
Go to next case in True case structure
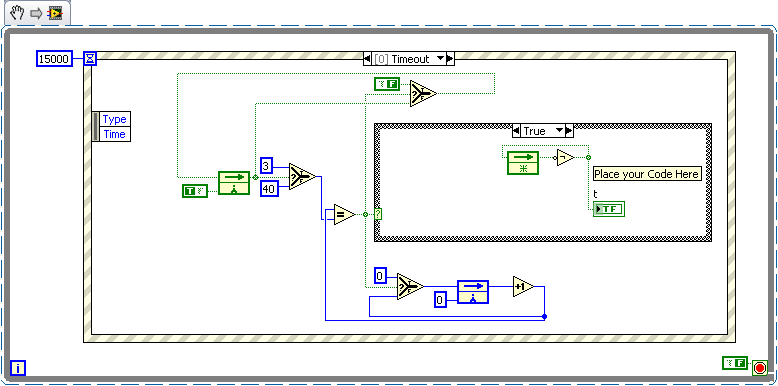569,131
